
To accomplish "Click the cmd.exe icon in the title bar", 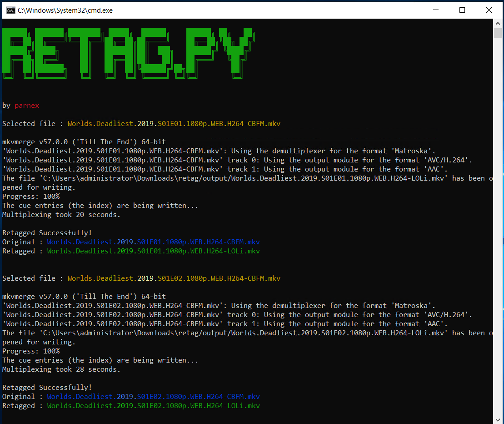I will (10, 10).
